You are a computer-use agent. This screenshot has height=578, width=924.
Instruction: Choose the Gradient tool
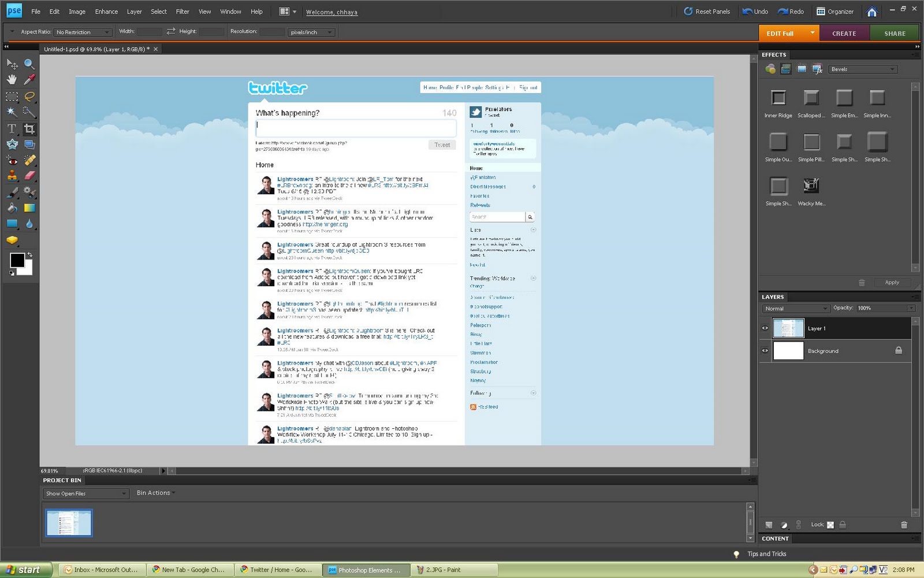click(29, 208)
